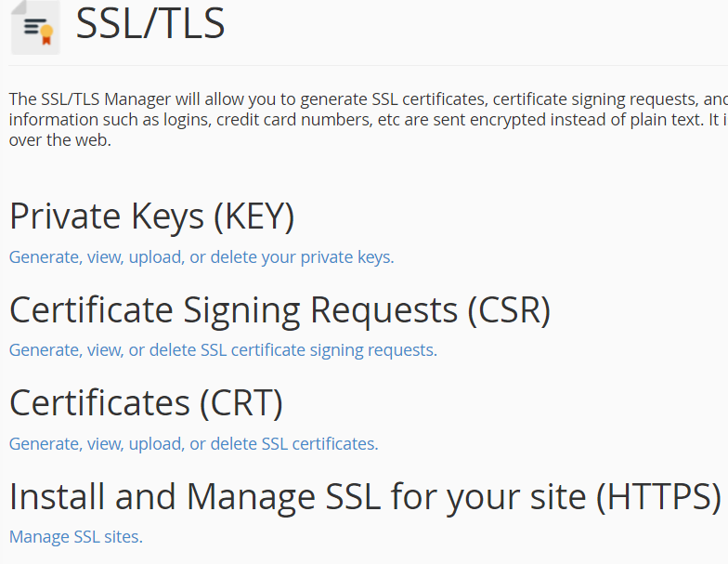Click the SSL/TLS Manager description first line

click(369, 98)
